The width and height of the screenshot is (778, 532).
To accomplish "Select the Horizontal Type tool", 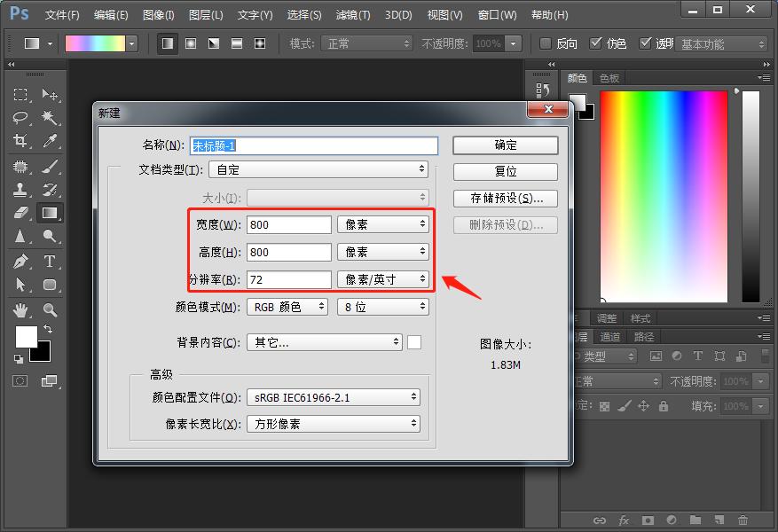I will 51,261.
